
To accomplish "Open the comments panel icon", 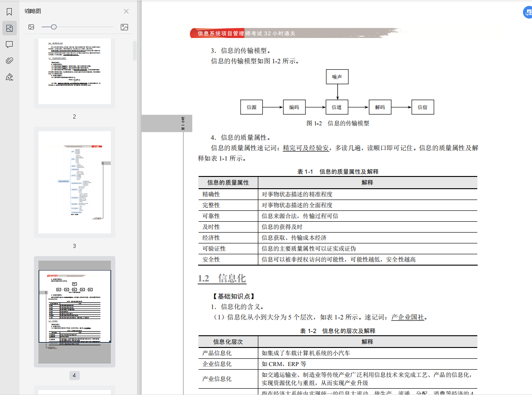I will coord(9,44).
